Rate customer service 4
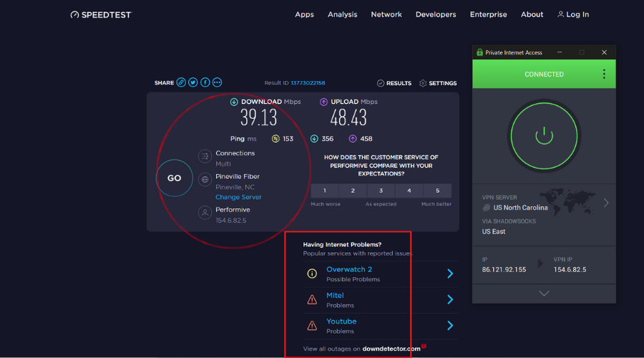The width and height of the screenshot is (644, 358). (409, 190)
